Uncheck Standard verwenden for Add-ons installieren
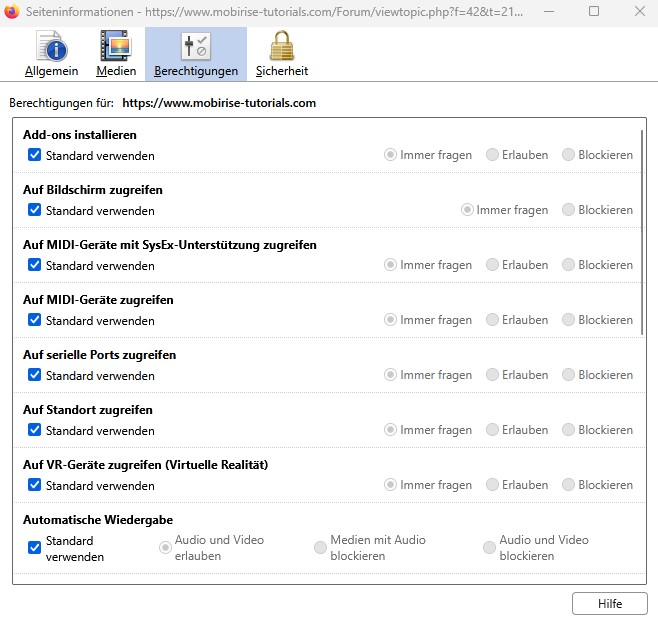Image resolution: width=658 pixels, height=622 pixels. pos(34,155)
